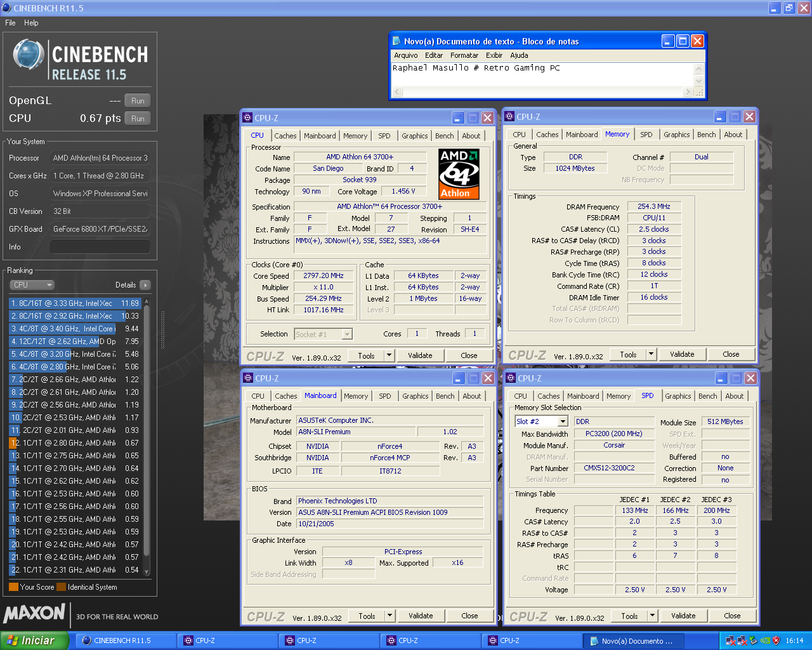Switch to the SPD tab in the CPU-Z Memory window
Image resolution: width=812 pixels, height=650 pixels.
(x=646, y=135)
